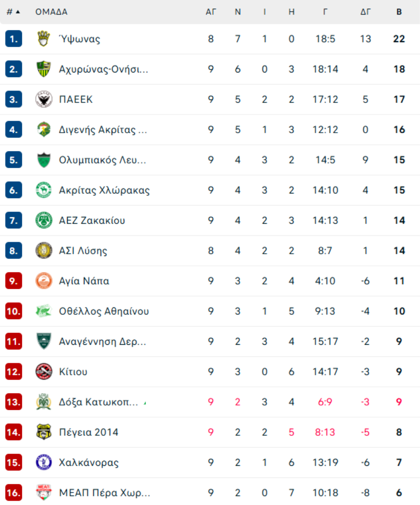Click the Αγία Νάπα orange logo
The height and width of the screenshot is (505, 420).
tap(44, 281)
